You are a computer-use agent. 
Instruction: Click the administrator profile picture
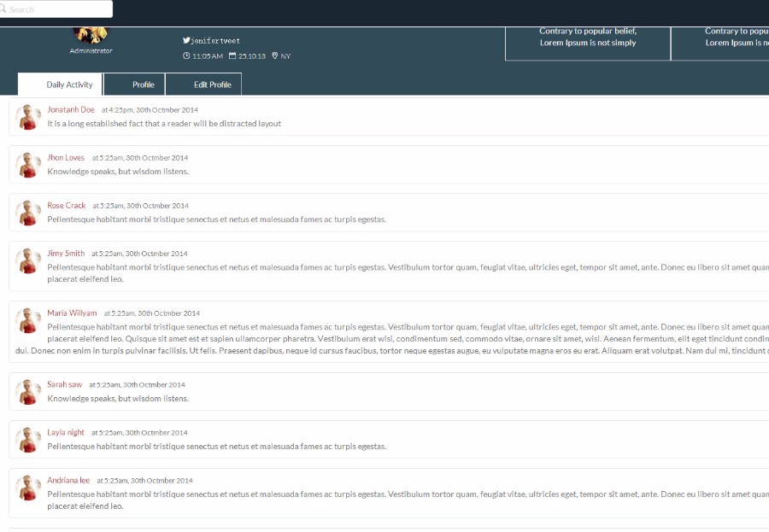91,35
